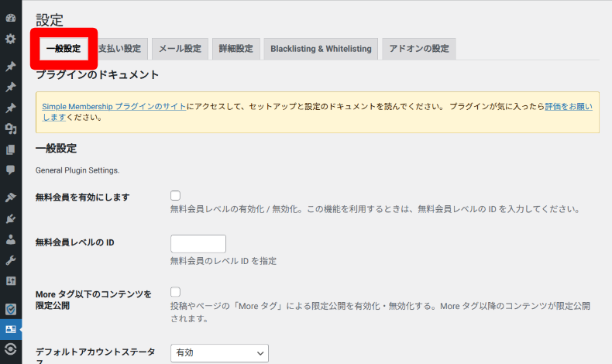Focus the 無料会員レベルの ID input field

pyautogui.click(x=198, y=244)
